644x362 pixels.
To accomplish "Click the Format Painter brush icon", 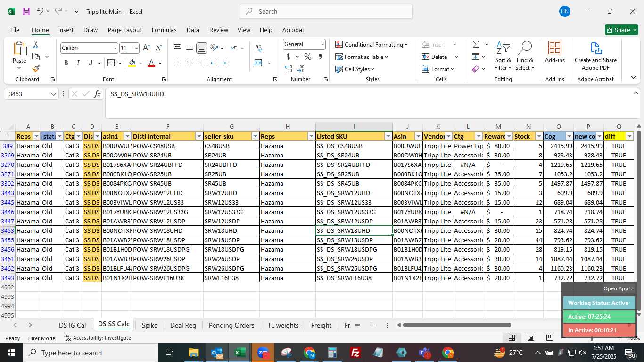I will pyautogui.click(x=36, y=68).
